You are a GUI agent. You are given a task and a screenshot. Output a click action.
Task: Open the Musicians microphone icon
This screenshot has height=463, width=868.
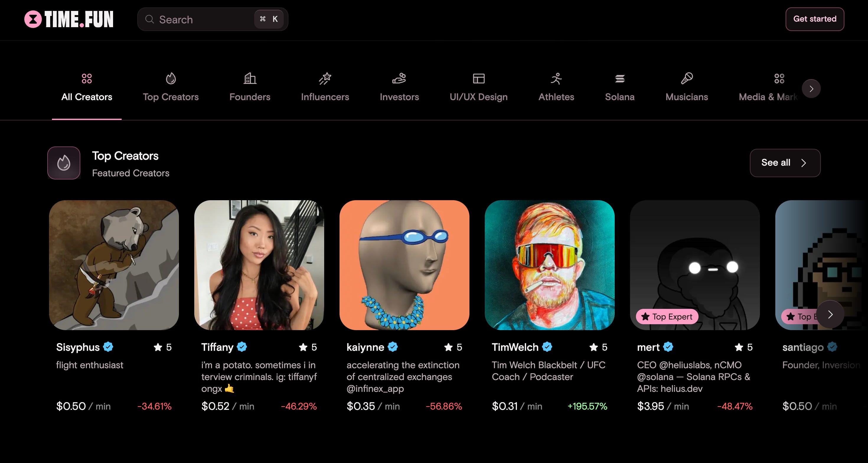pos(686,78)
